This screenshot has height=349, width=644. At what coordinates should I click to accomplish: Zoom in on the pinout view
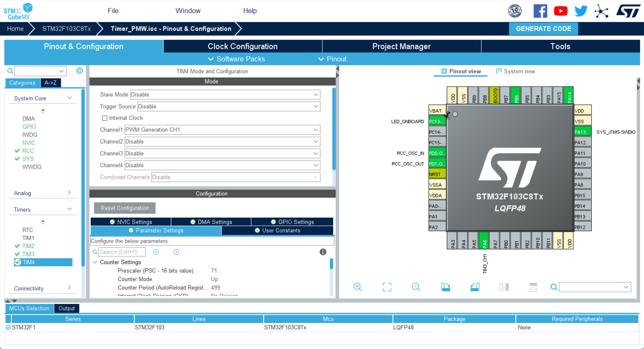pos(358,287)
